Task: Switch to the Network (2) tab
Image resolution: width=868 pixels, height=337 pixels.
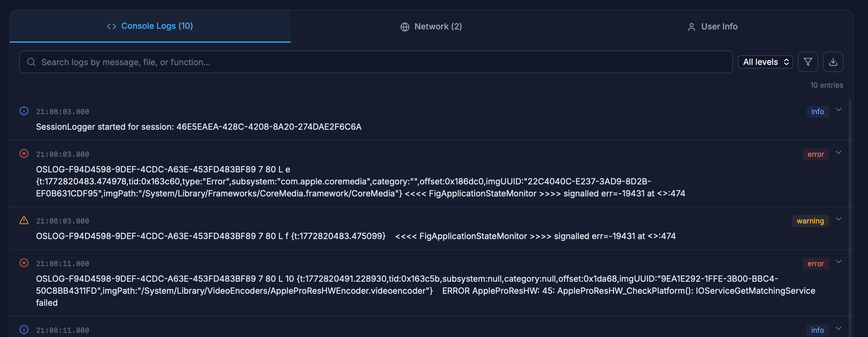Action: 431,27
